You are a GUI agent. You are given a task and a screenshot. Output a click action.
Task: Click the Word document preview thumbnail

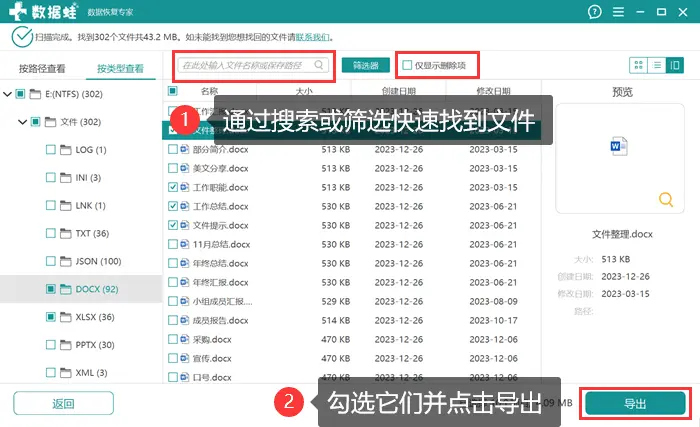(x=619, y=147)
